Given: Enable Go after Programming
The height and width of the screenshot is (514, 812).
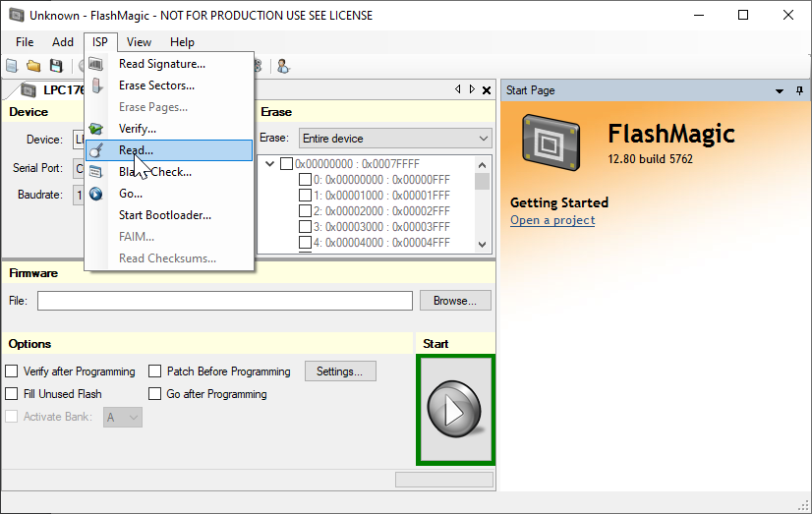Looking at the screenshot, I should coord(155,394).
